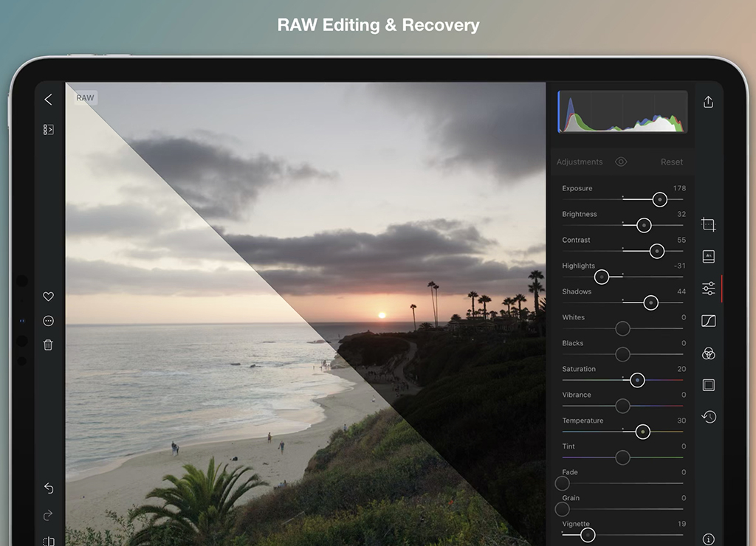This screenshot has width=756, height=546.
Task: Select the adjustments sliders tool
Action: (x=708, y=288)
